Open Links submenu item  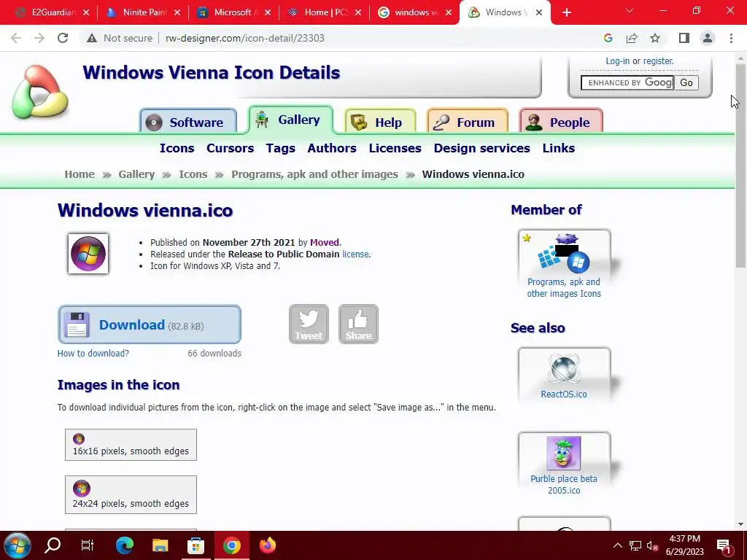click(558, 148)
